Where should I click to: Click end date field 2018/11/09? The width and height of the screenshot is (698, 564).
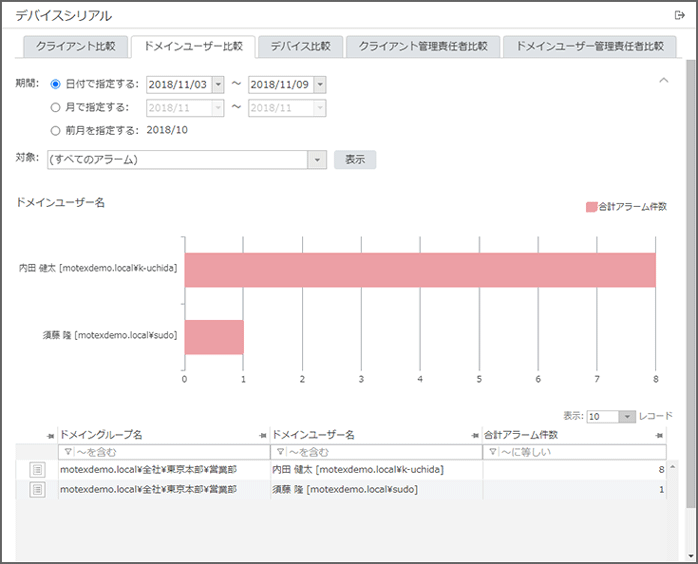click(x=281, y=85)
